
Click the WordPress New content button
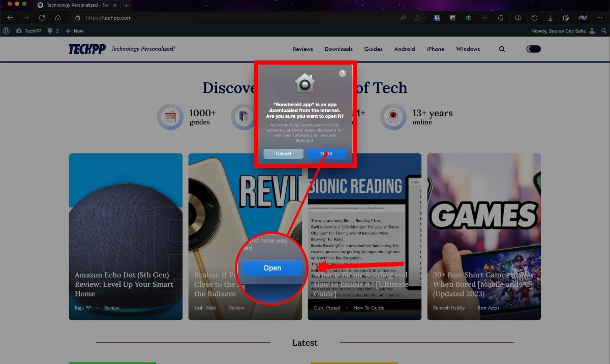click(74, 31)
